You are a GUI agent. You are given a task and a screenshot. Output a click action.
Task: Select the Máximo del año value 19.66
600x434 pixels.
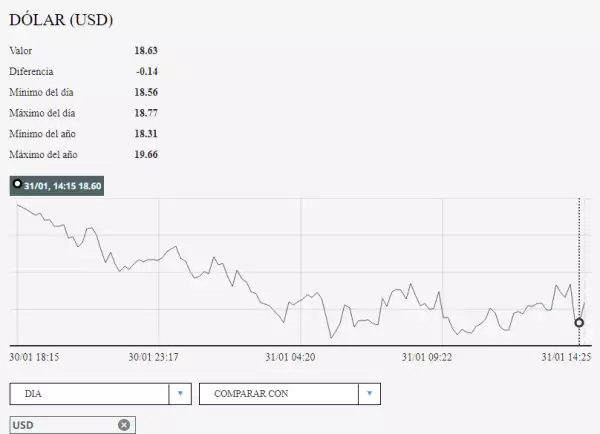click(x=146, y=155)
